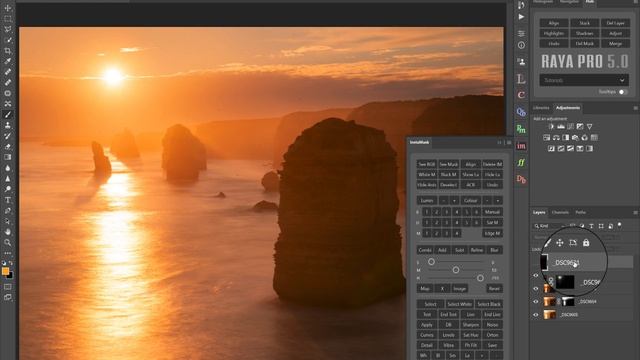Switch to the Layers tab
This screenshot has width=640, height=360.
click(x=539, y=212)
